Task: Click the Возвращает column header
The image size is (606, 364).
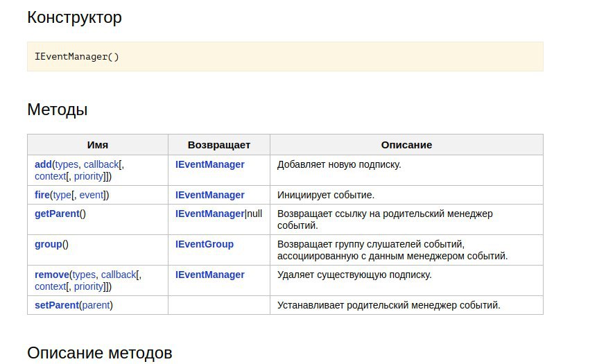Action: [x=219, y=145]
